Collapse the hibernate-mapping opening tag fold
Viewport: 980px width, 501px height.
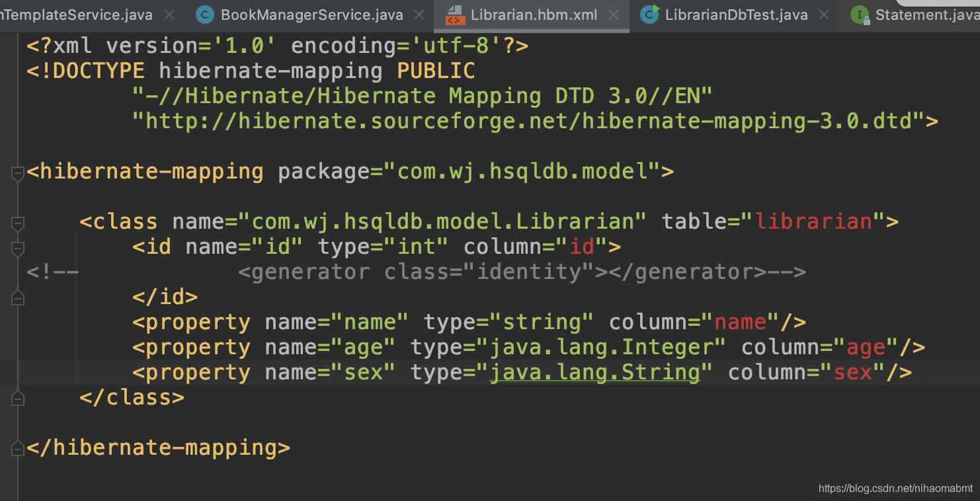point(19,173)
